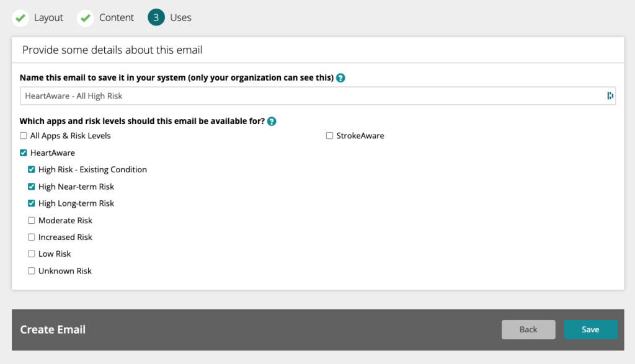The width and height of the screenshot is (635, 364).
Task: Uncheck the HeartAware checkbox
Action: pyautogui.click(x=24, y=153)
